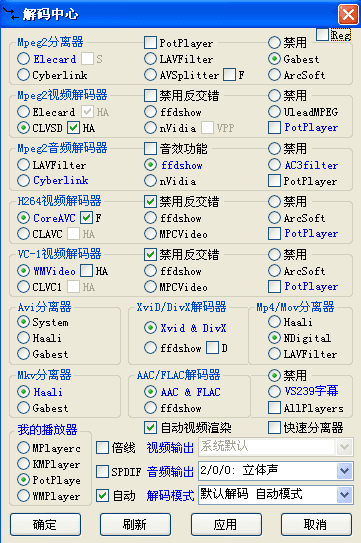Viewport: 361px width, 543px height.
Task: Uncheck HA next to CLVSD
Action: [73, 128]
